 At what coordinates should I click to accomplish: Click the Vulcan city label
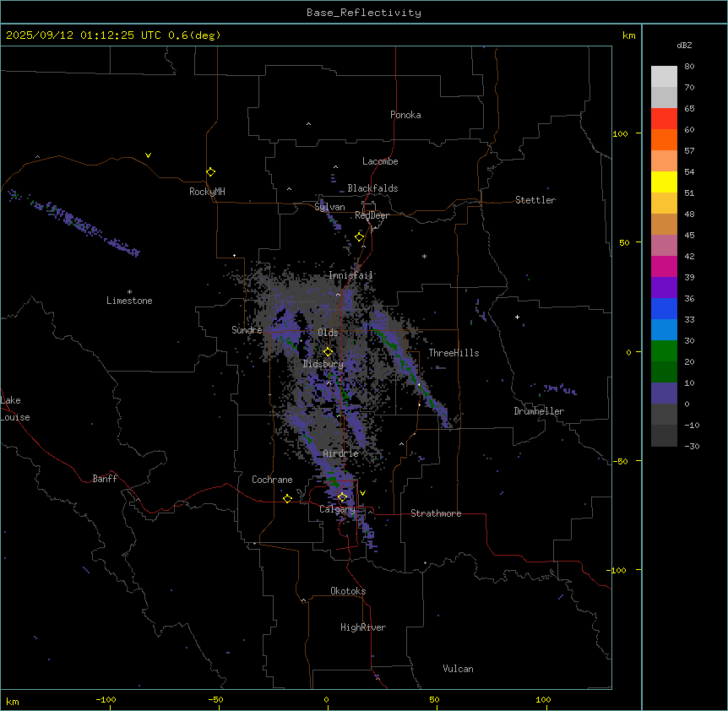pos(459,669)
